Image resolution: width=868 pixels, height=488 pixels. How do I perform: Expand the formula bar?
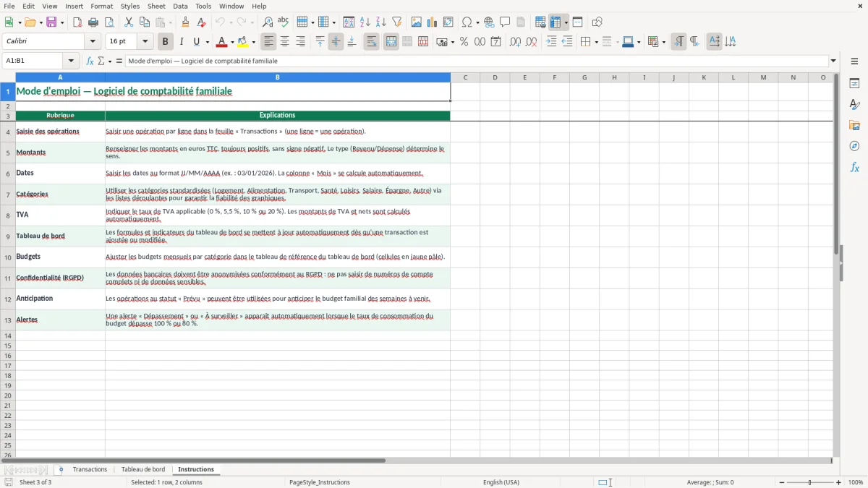834,61
